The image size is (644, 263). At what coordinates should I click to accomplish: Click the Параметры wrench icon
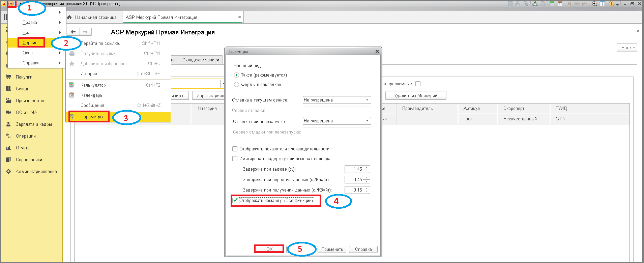(72, 117)
